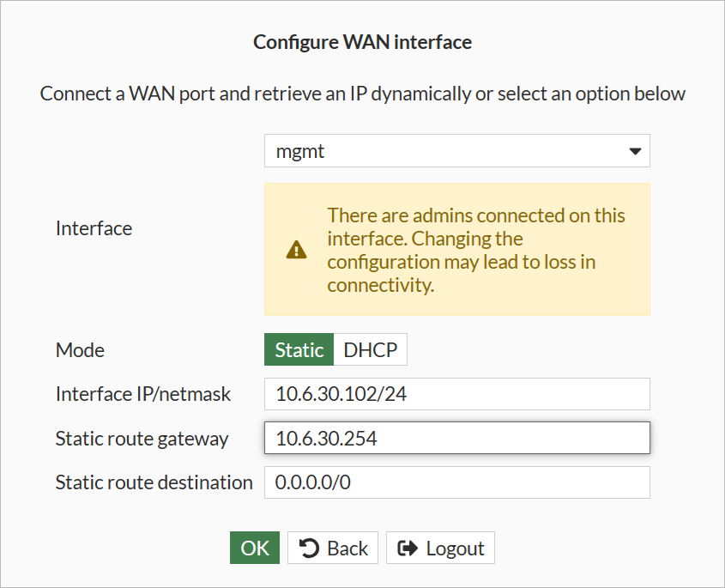Screen dimensions: 725x588
Task: Click the warning triangle icon
Action: 296,250
